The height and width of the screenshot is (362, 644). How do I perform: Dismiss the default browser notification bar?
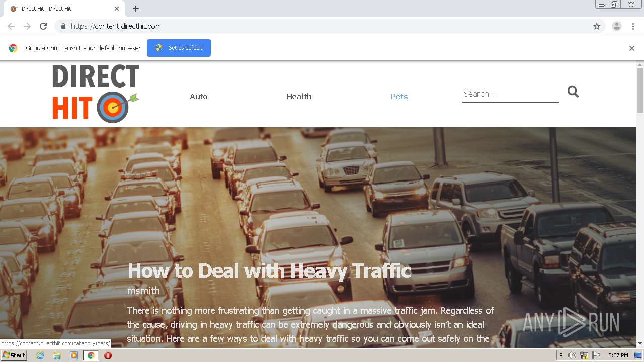click(x=632, y=48)
